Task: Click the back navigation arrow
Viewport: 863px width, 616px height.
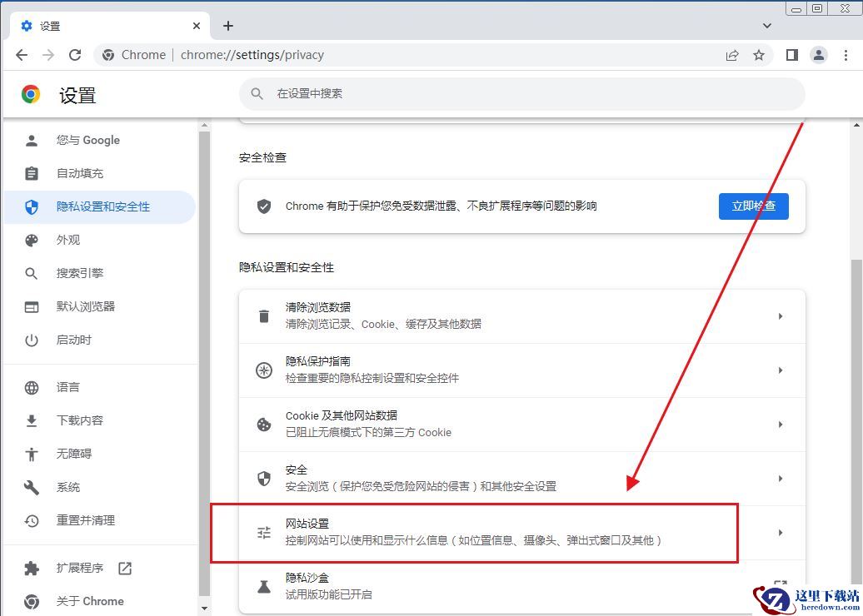Action: coord(22,55)
